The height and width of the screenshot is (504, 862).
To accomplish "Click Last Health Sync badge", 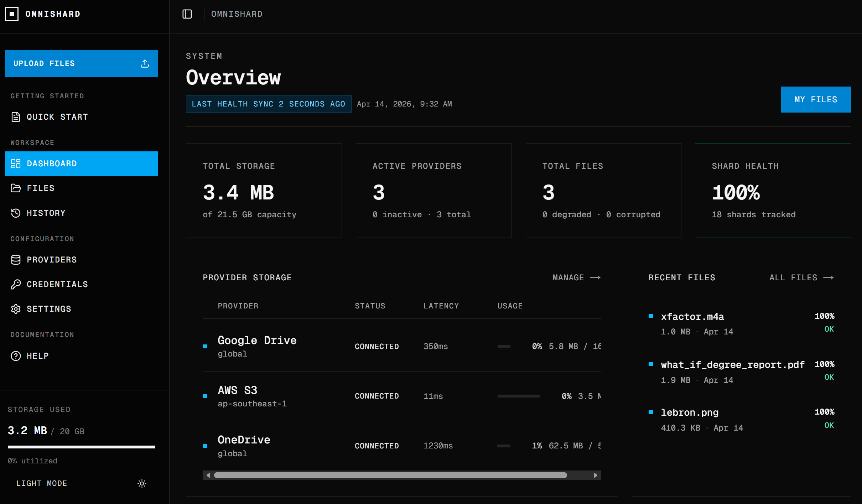I will tap(269, 104).
